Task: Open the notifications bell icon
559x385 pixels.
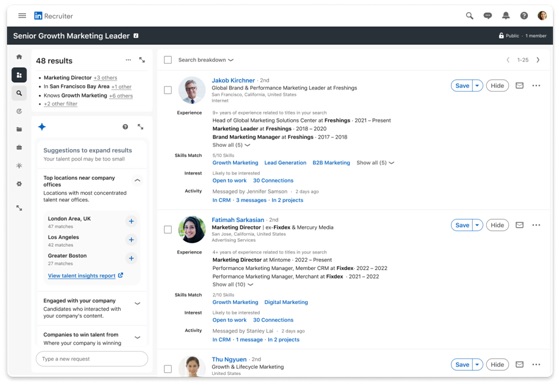Action: point(506,16)
